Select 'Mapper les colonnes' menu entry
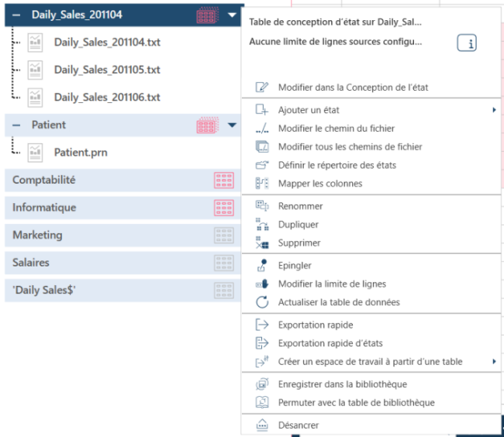This screenshot has width=504, height=437. (x=319, y=184)
